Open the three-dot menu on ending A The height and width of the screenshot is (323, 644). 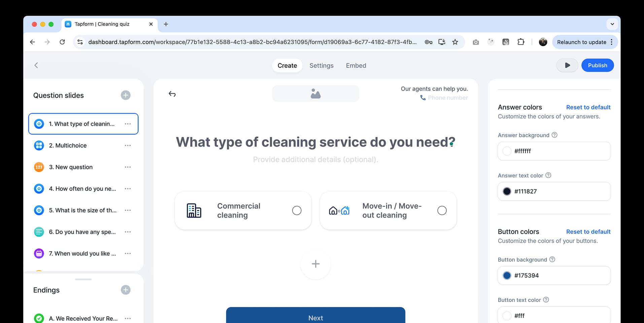(128, 318)
